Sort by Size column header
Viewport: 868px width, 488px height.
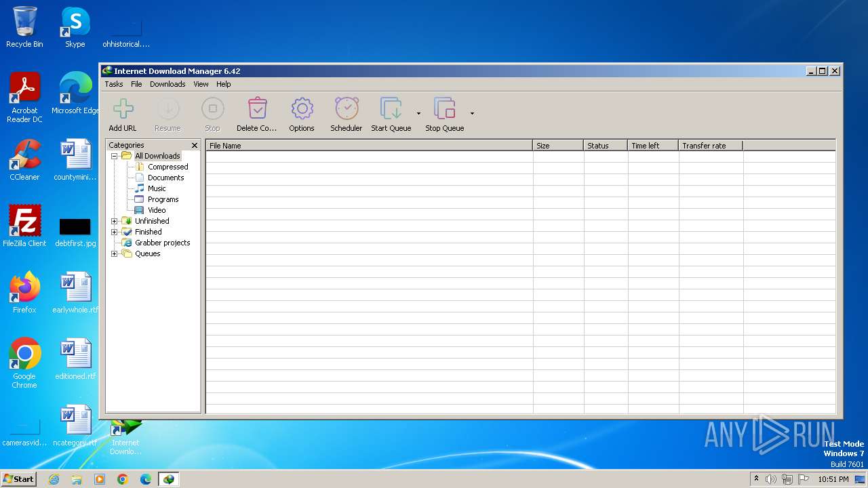point(558,146)
